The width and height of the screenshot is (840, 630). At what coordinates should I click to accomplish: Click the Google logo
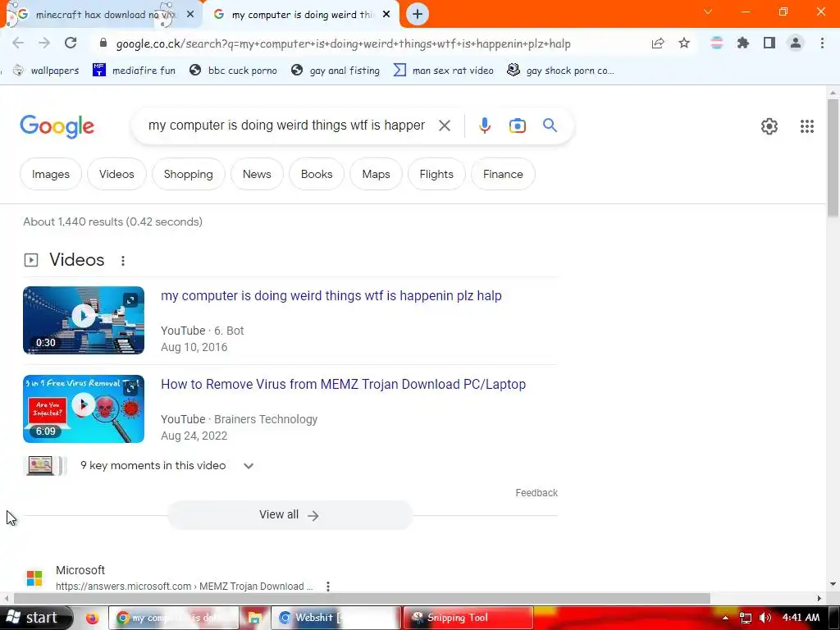(x=57, y=126)
